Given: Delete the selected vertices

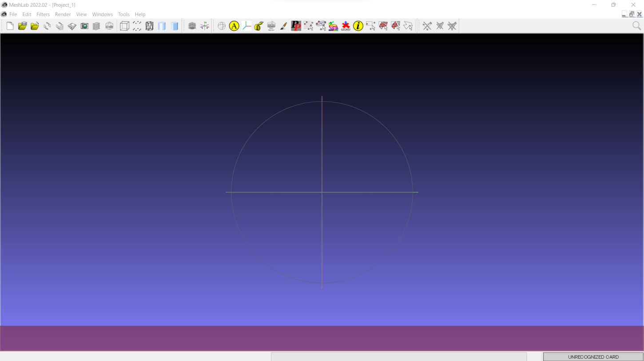Looking at the screenshot, I should click(427, 26).
